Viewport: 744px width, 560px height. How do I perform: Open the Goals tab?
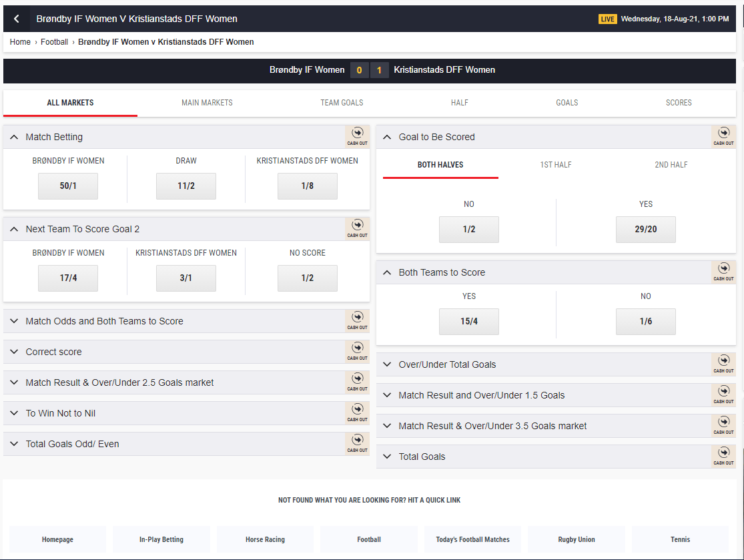[x=567, y=103]
